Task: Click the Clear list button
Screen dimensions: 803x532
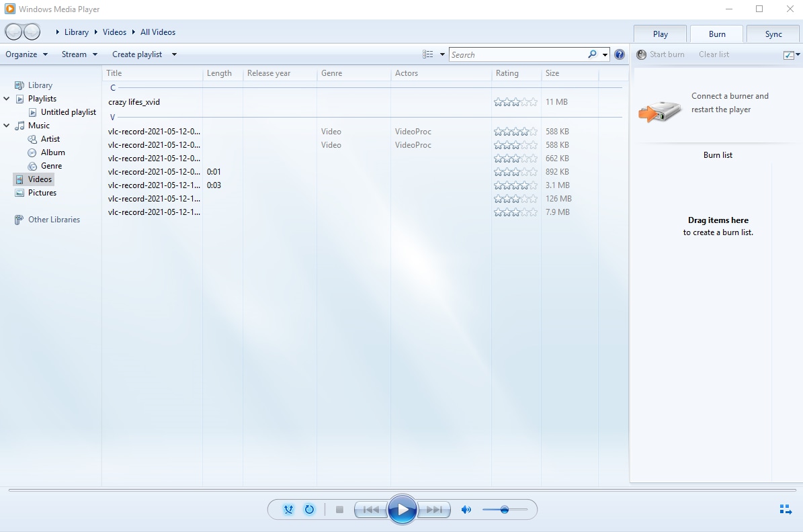Action: (714, 54)
